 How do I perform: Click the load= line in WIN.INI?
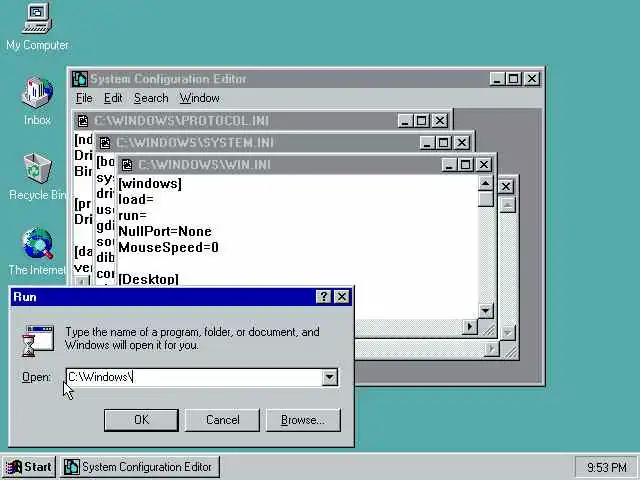[x=136, y=200]
